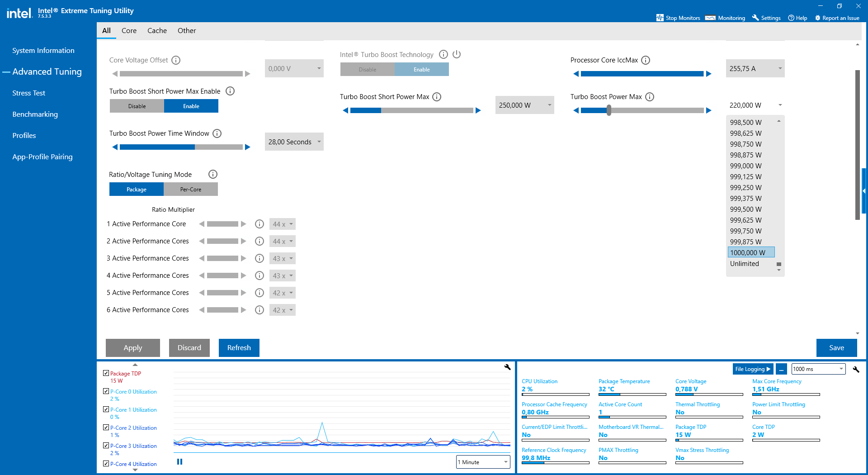The width and height of the screenshot is (868, 475).
Task: Toggle P-Core 2 Utilization checkbox
Action: click(x=106, y=427)
